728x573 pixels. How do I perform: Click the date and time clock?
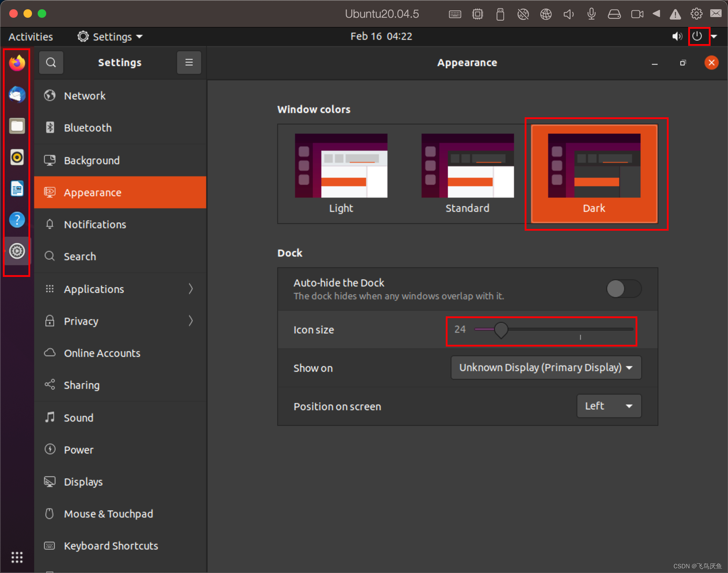(381, 36)
